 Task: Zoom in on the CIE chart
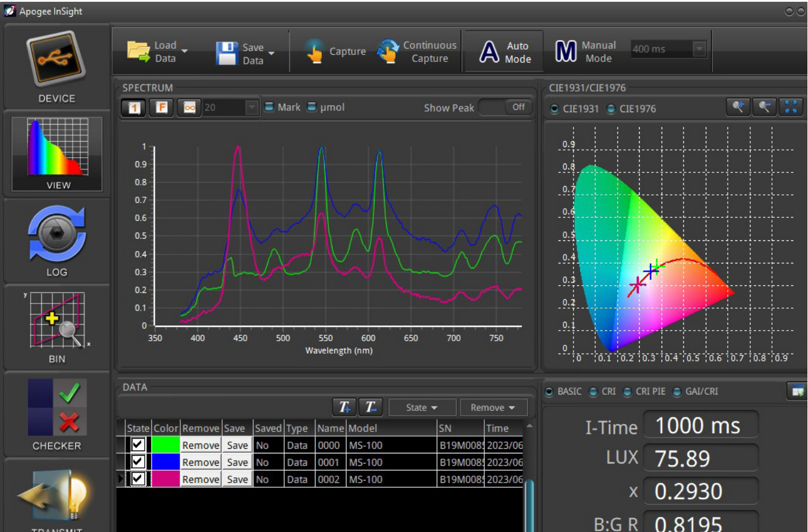click(738, 107)
